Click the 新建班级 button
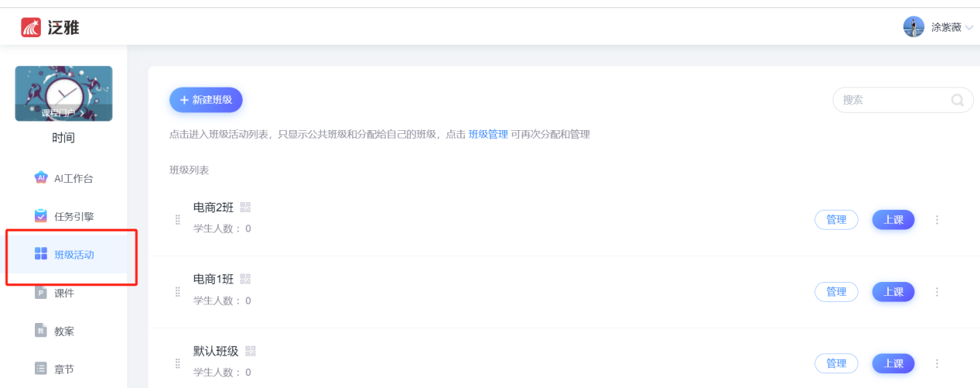Screen dimensions: 980x388 click(206, 100)
